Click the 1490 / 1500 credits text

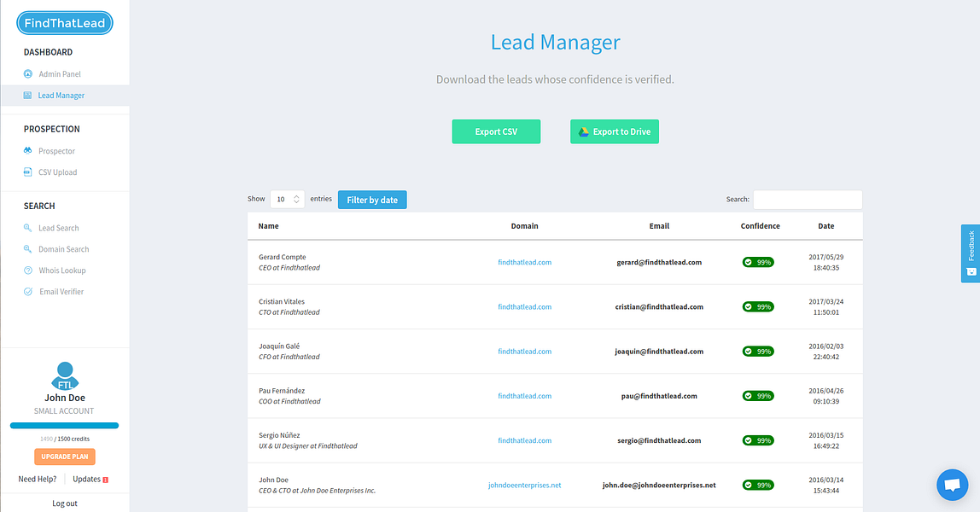pos(65,439)
